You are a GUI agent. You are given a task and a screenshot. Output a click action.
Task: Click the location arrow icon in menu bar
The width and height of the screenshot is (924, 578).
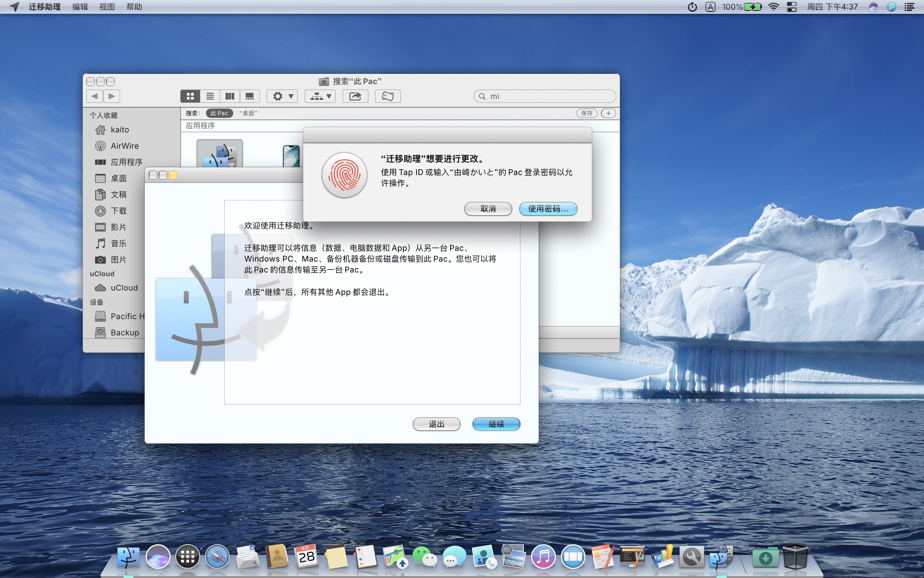14,7
